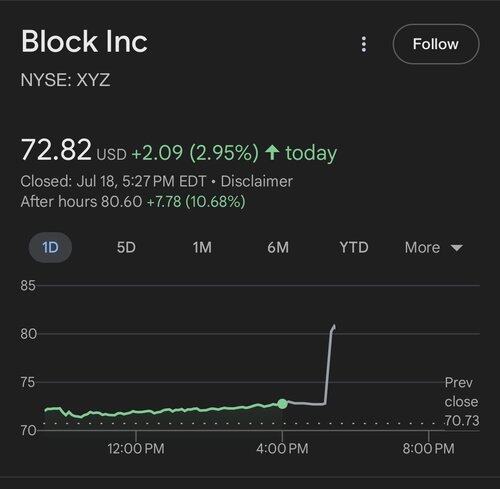The width and height of the screenshot is (500, 489).
Task: Switch to the 1M chart range
Action: click(x=202, y=248)
